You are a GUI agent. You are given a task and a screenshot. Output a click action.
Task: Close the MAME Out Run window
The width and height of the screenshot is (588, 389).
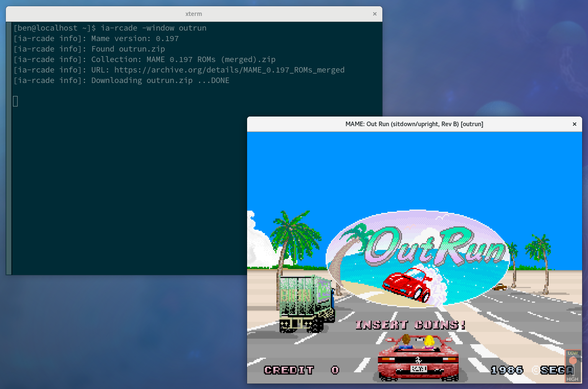click(x=575, y=124)
